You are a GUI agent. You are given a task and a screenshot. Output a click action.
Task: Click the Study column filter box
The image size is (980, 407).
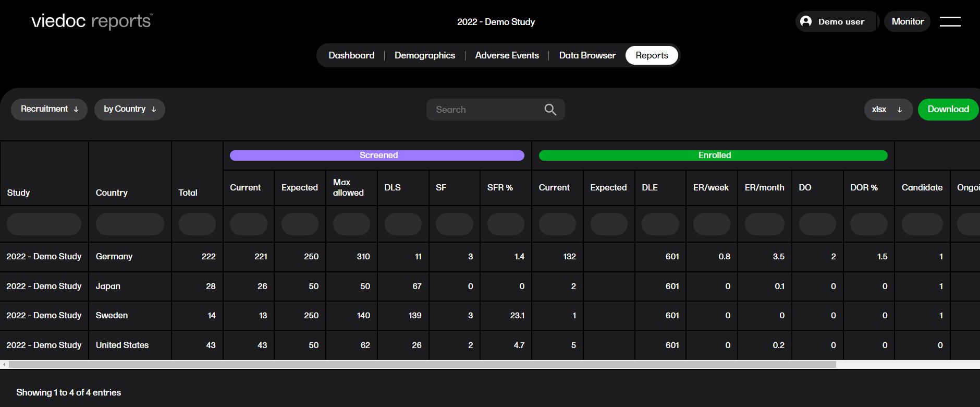coord(44,224)
